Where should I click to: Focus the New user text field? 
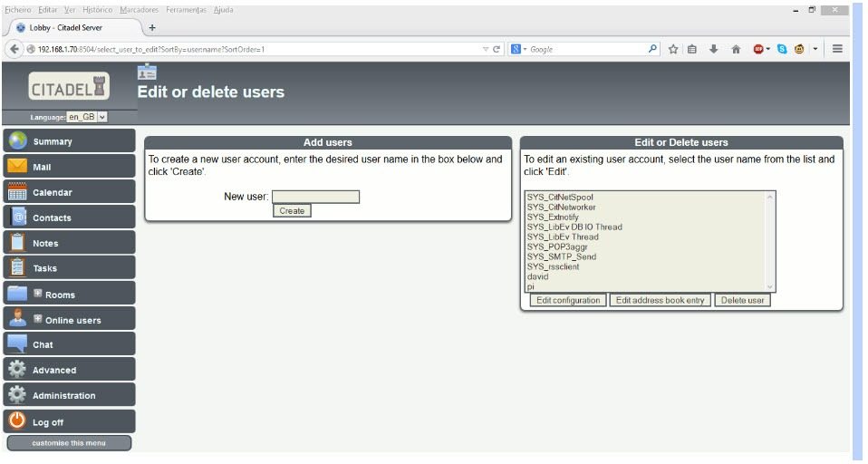pos(315,197)
